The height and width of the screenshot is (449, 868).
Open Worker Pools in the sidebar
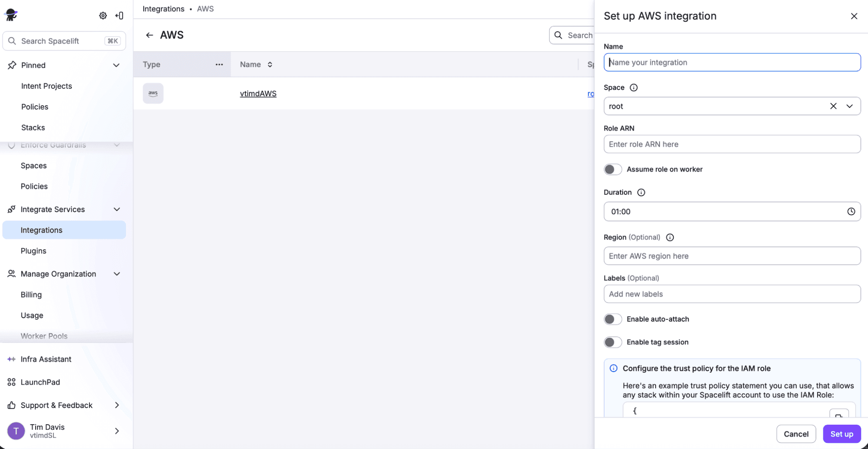44,336
